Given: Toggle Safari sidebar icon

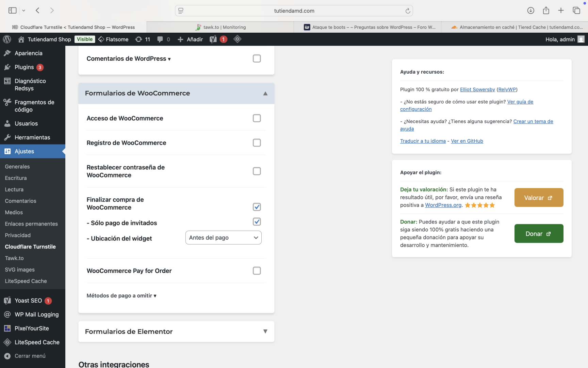Looking at the screenshot, I should pos(13,11).
